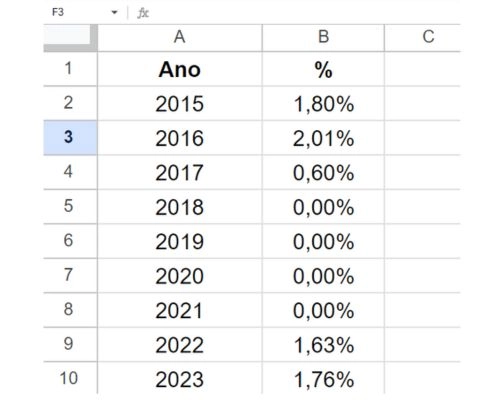
Task: Select cell containing 0,60%
Action: [x=323, y=172]
